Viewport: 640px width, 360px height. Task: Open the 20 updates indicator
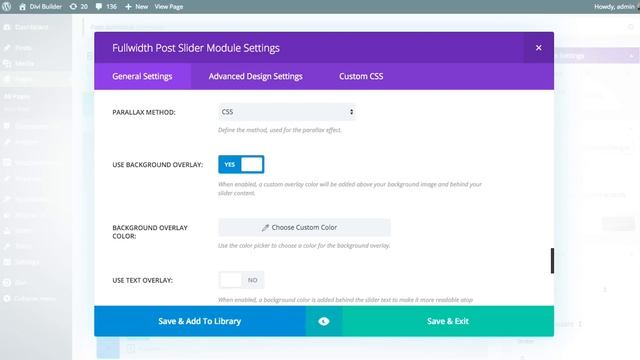(79, 7)
